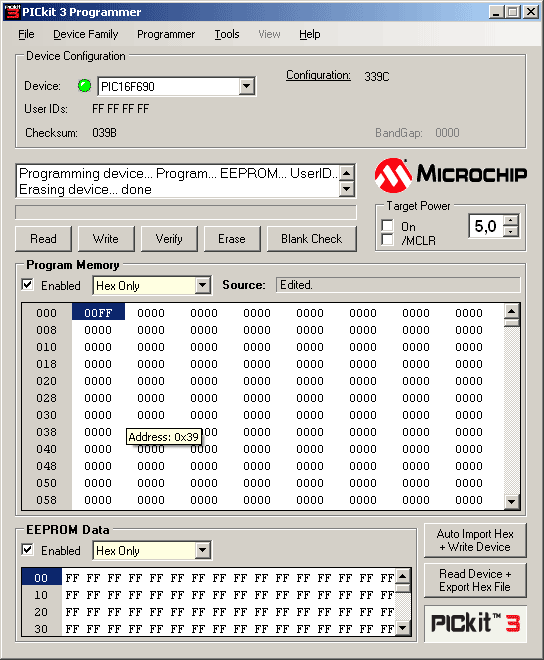This screenshot has width=544, height=660.
Task: Click Auto Import Hex + Write Device
Action: [475, 540]
